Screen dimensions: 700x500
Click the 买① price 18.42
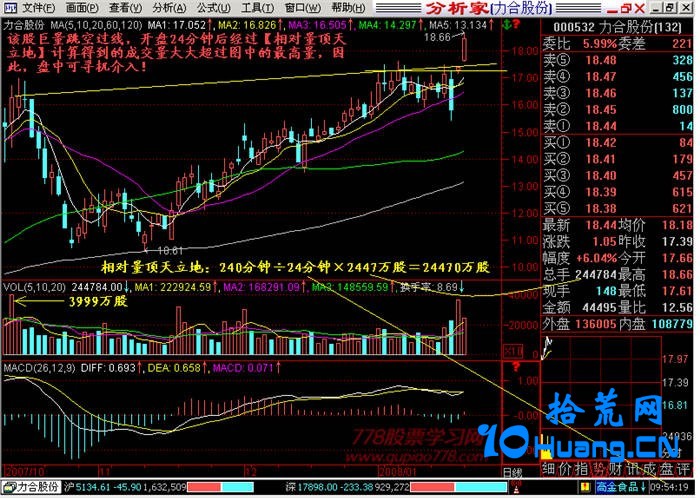pos(601,143)
